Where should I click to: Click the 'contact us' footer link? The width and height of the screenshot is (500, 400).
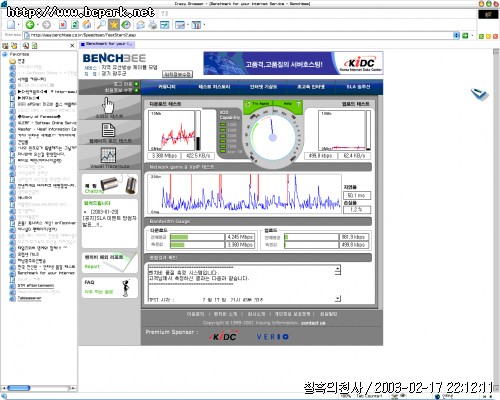(313, 323)
